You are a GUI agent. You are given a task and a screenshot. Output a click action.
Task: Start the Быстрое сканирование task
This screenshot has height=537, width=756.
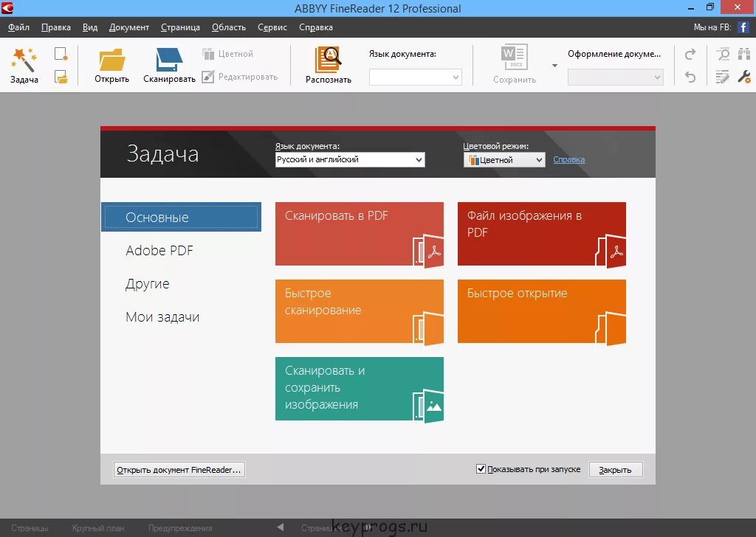click(x=360, y=311)
